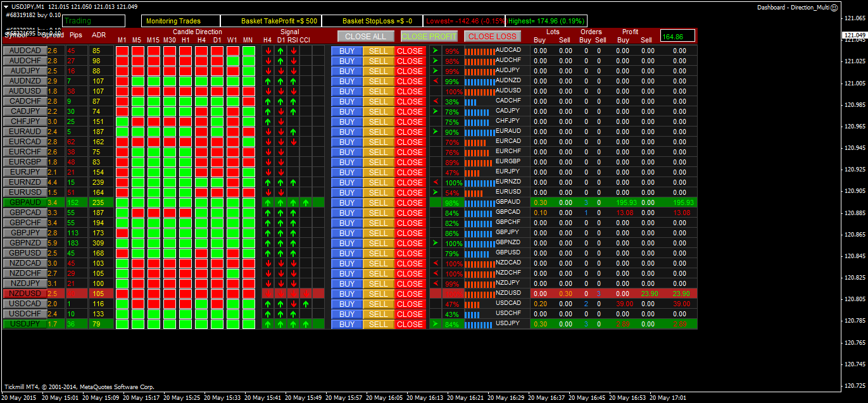The width and height of the screenshot is (868, 403).
Task: Click the H4 down arrow in AUDCAD row
Action: (x=268, y=51)
